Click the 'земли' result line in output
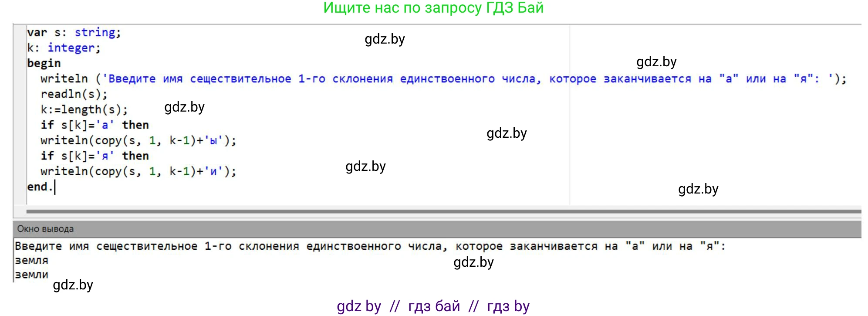The width and height of the screenshot is (868, 316). 31,275
